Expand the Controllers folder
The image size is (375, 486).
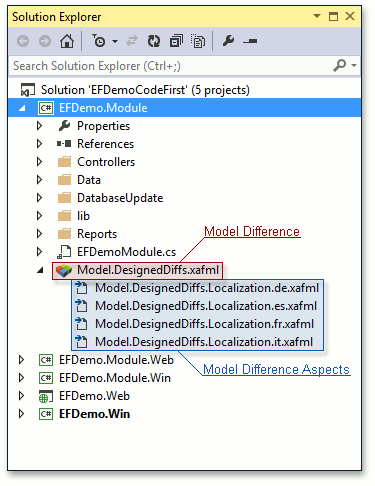coord(39,162)
